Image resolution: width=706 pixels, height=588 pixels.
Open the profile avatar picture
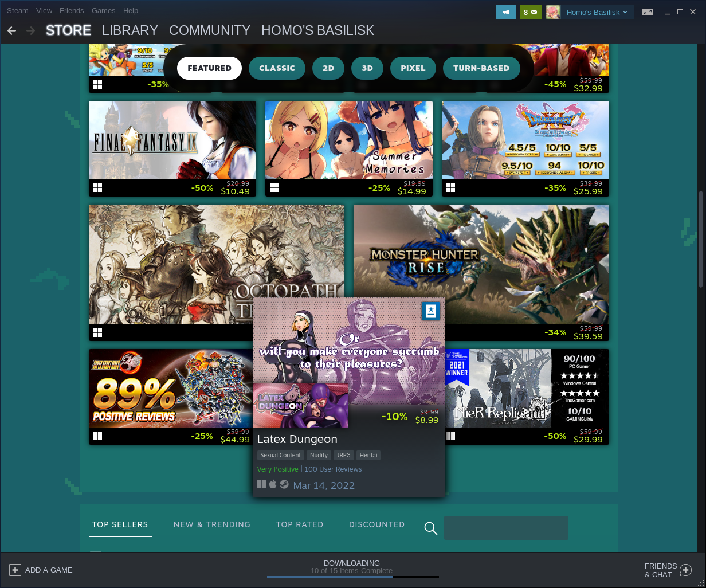[x=553, y=12]
